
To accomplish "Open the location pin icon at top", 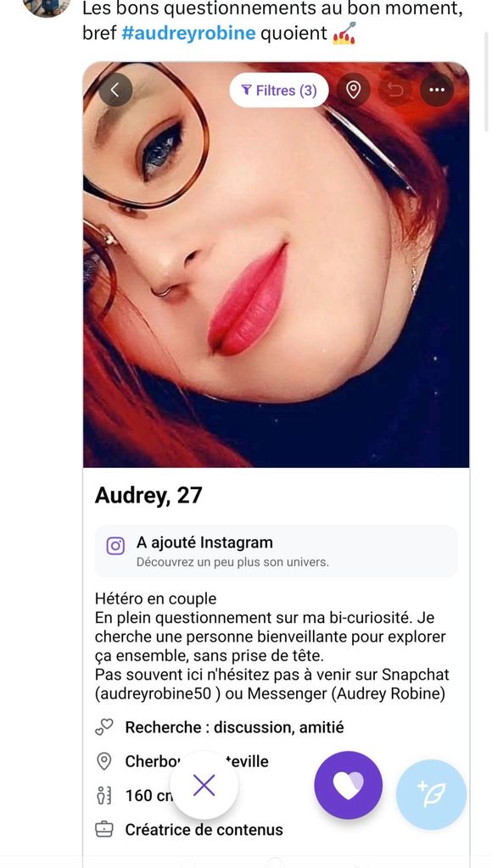I will click(x=354, y=90).
